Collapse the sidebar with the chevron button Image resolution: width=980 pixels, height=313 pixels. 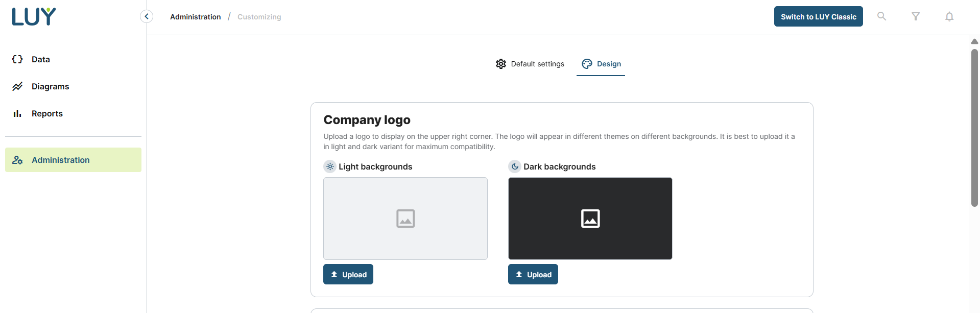coord(147,16)
